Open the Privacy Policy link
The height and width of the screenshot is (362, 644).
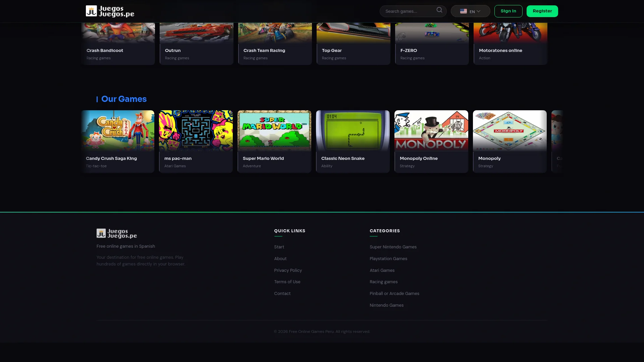(288, 270)
